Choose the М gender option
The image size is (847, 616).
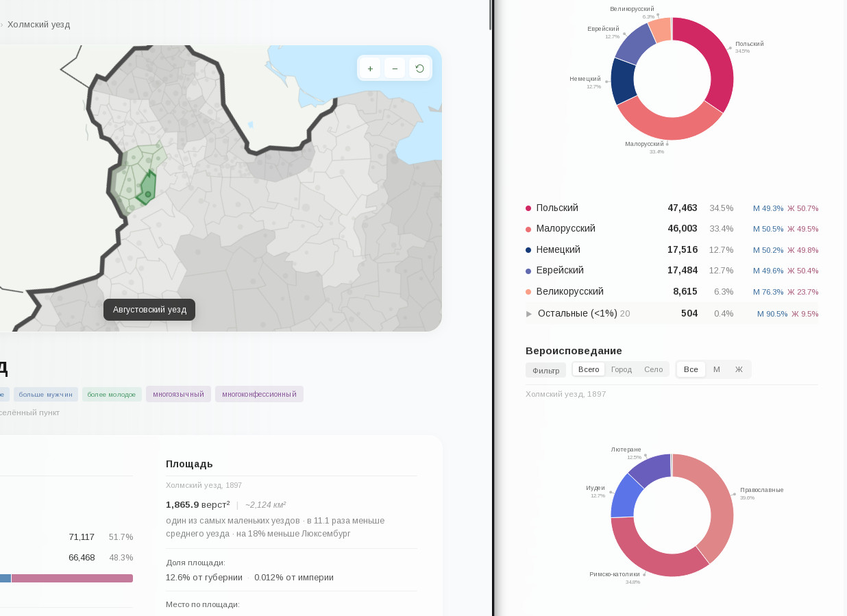pos(717,369)
